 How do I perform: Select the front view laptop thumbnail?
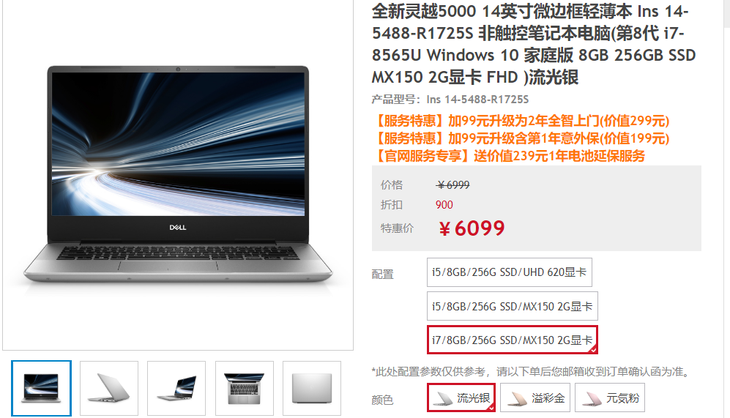coord(41,388)
